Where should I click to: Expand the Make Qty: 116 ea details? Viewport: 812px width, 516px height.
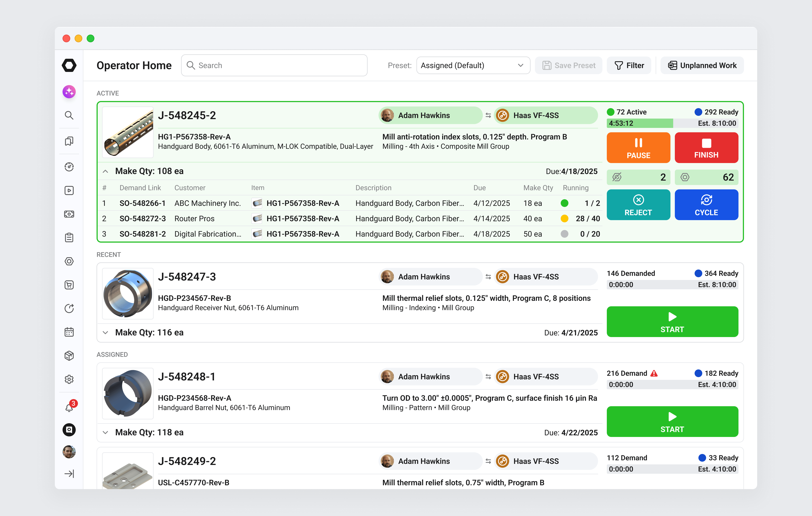click(106, 333)
